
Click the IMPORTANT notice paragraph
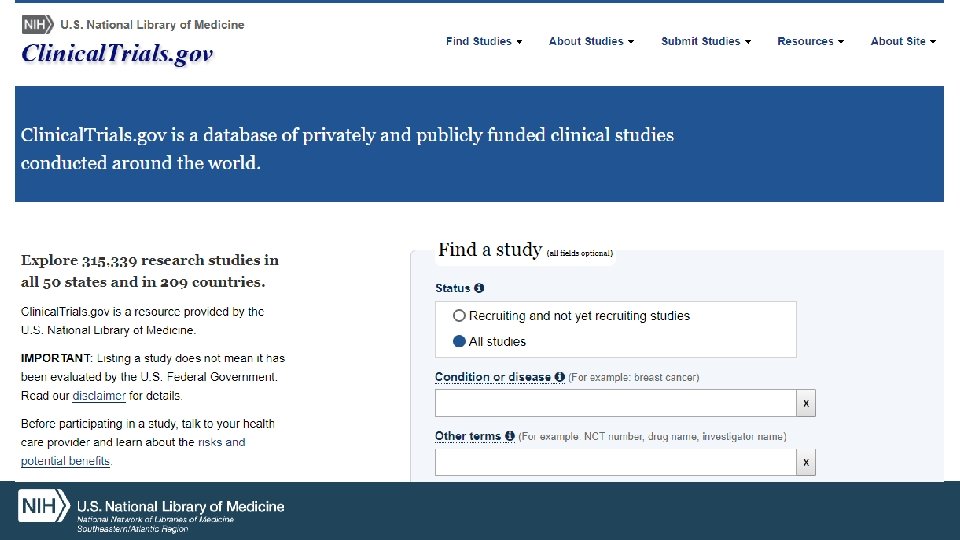click(153, 377)
